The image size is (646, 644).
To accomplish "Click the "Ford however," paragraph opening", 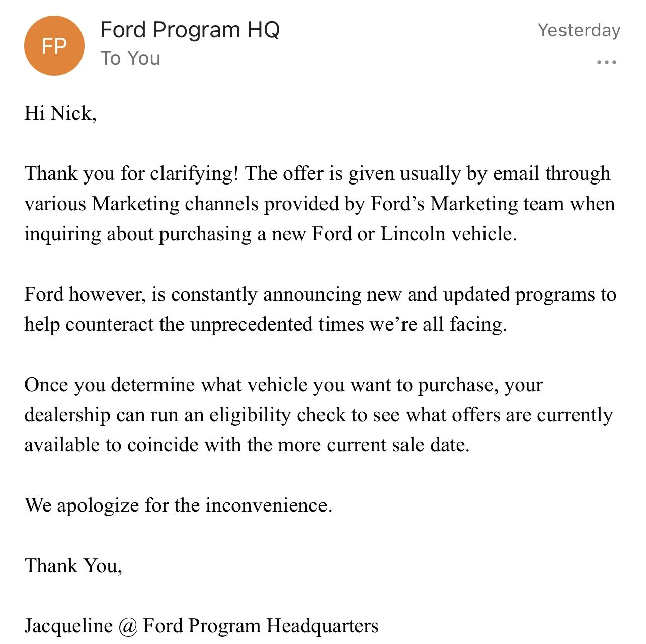I will (85, 294).
